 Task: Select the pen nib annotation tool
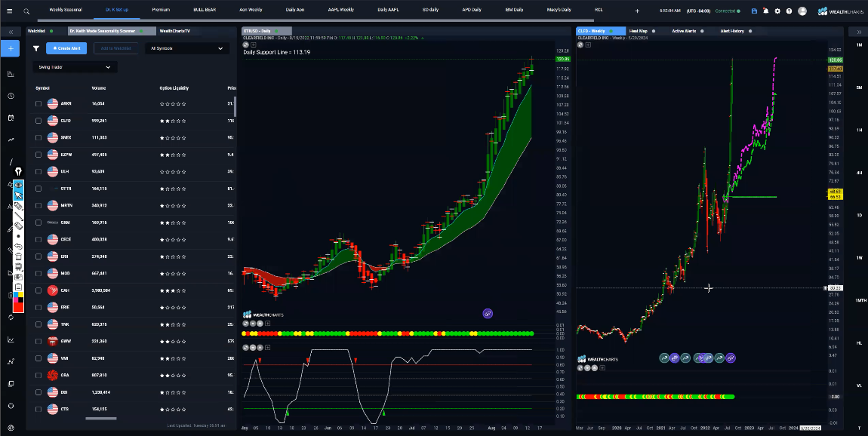click(18, 172)
